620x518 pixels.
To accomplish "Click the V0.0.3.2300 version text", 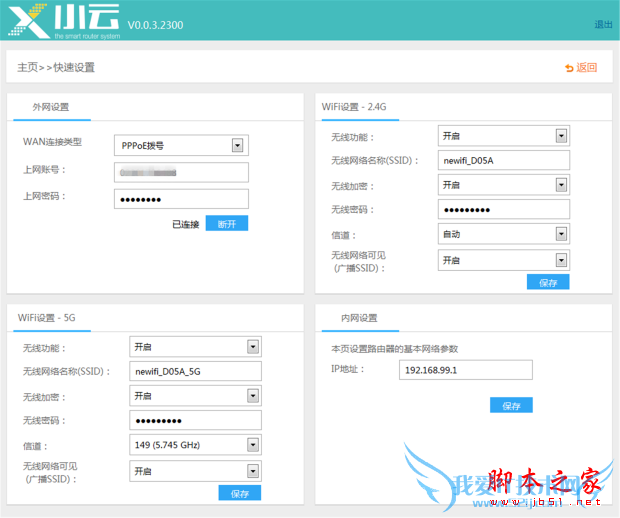I will coord(155,25).
